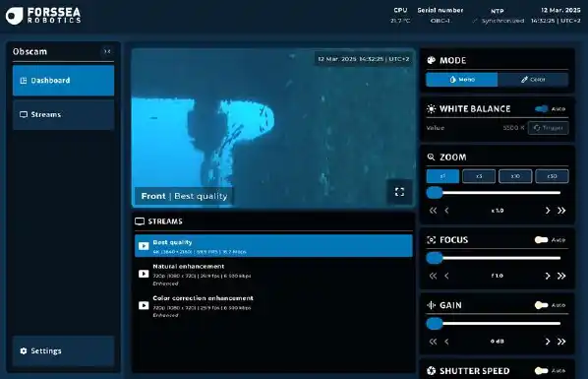The image size is (588, 379).
Task: Click the f1.0 focus value
Action: click(x=498, y=276)
